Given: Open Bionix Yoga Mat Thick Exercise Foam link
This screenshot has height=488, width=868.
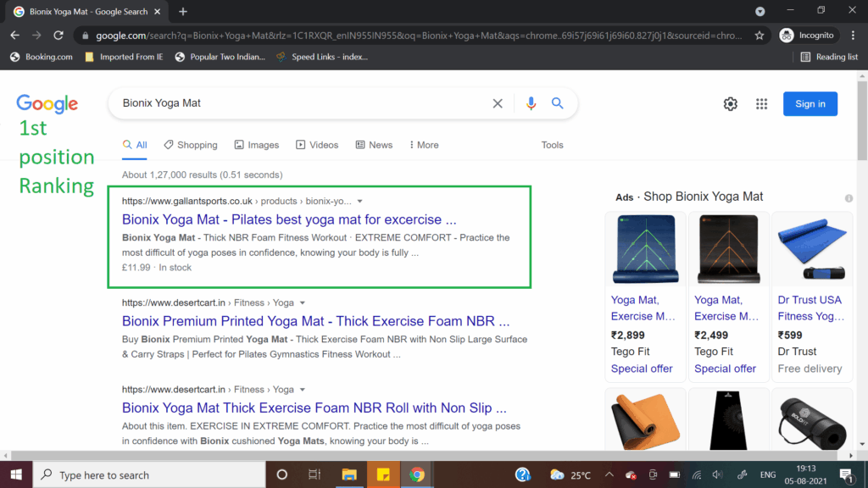Looking at the screenshot, I should [314, 408].
